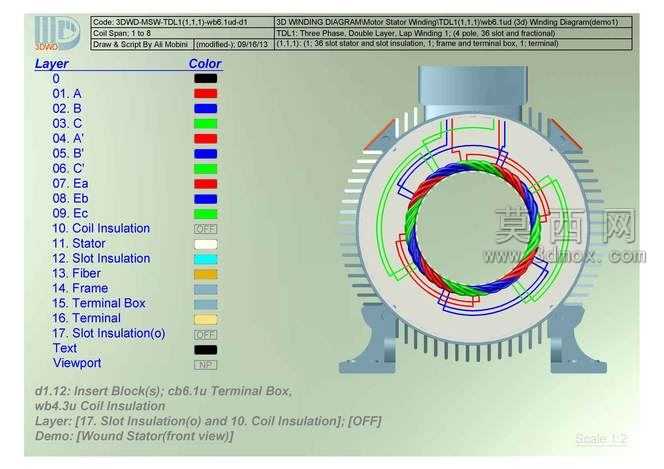Viewport: 664px width, 469px height.
Task: Select layer '02. B' label
Action: (x=67, y=108)
